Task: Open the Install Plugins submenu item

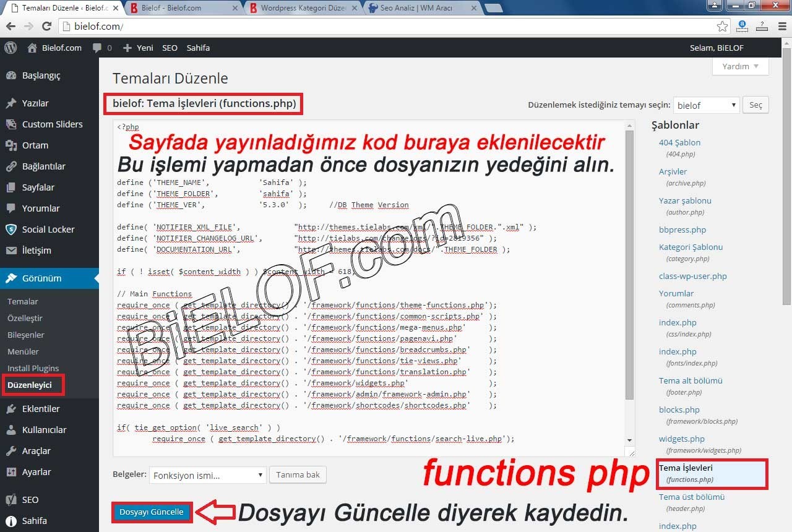Action: [33, 369]
